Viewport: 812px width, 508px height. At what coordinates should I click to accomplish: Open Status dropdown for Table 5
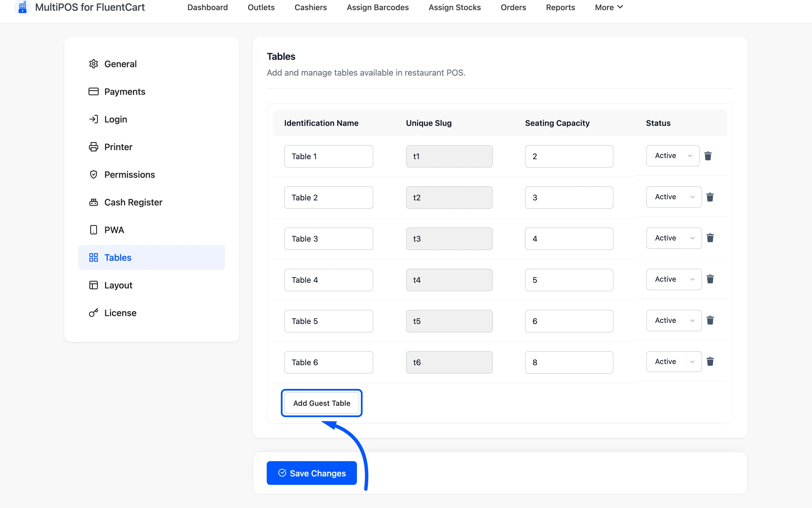674,321
